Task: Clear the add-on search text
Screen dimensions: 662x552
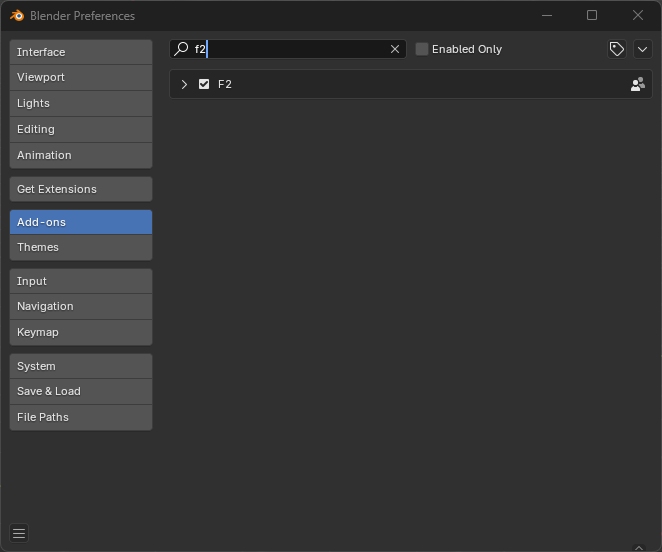Action: click(395, 49)
